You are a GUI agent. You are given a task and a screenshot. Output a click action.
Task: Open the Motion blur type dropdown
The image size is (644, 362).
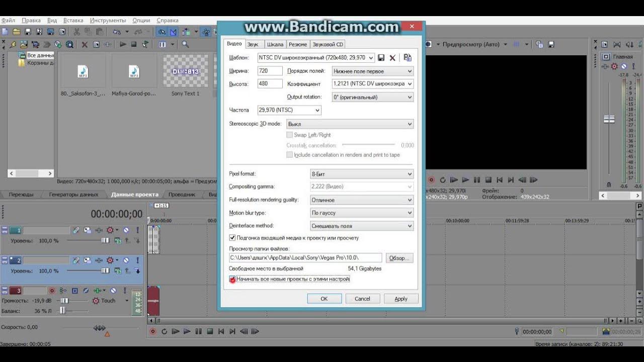point(362,213)
